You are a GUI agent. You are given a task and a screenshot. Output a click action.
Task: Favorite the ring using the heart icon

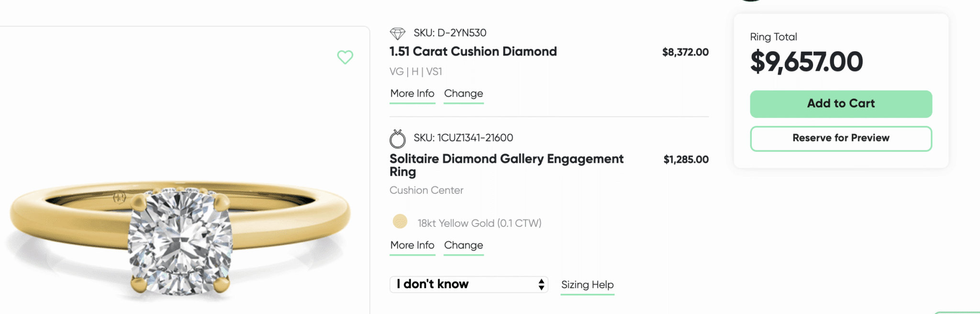point(344,57)
